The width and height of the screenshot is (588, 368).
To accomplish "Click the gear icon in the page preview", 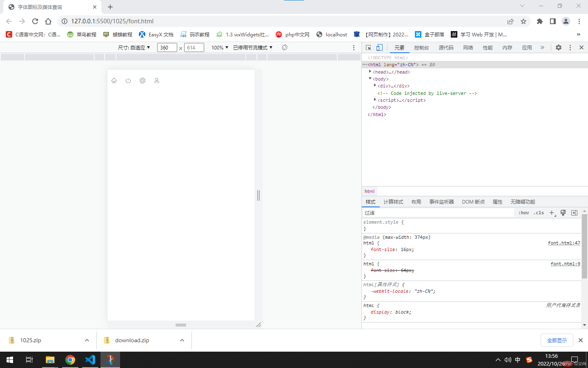I will pyautogui.click(x=143, y=81).
